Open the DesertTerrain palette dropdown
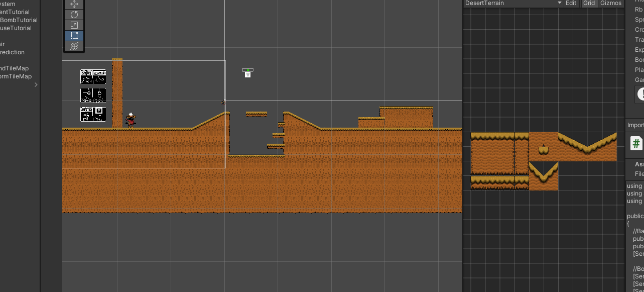644x292 pixels. pyautogui.click(x=512, y=3)
